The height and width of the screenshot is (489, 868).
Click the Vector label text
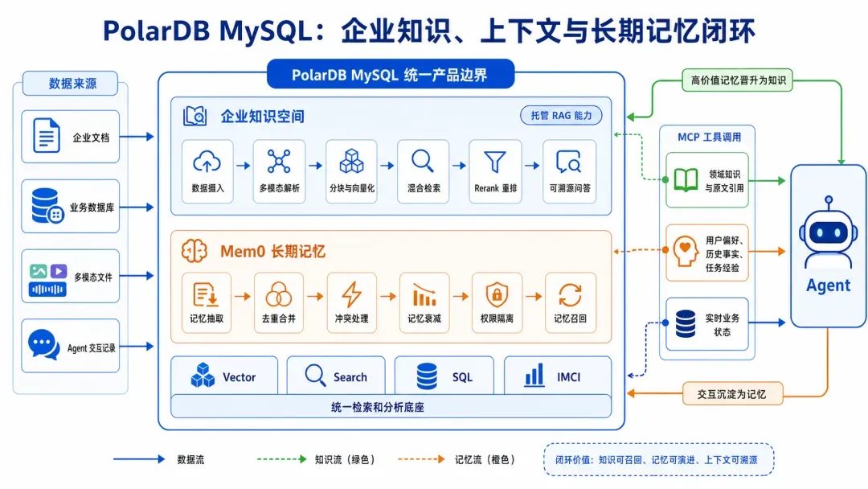pyautogui.click(x=240, y=377)
